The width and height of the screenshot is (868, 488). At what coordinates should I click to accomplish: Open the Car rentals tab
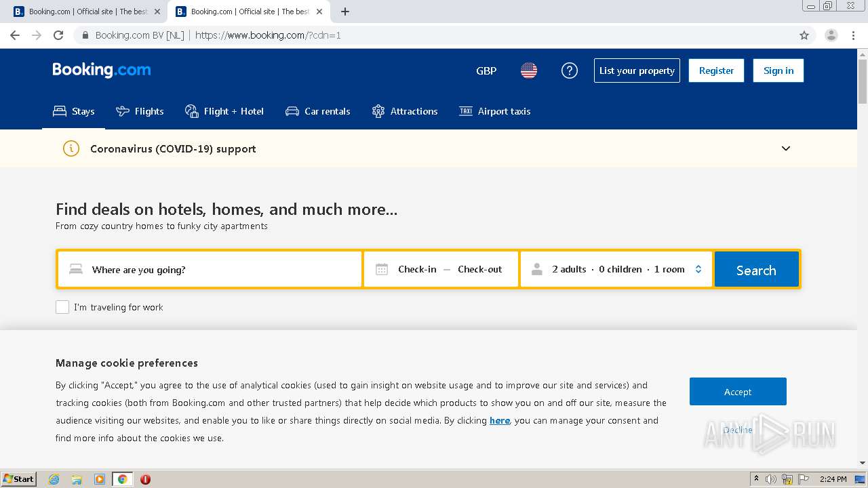[318, 111]
